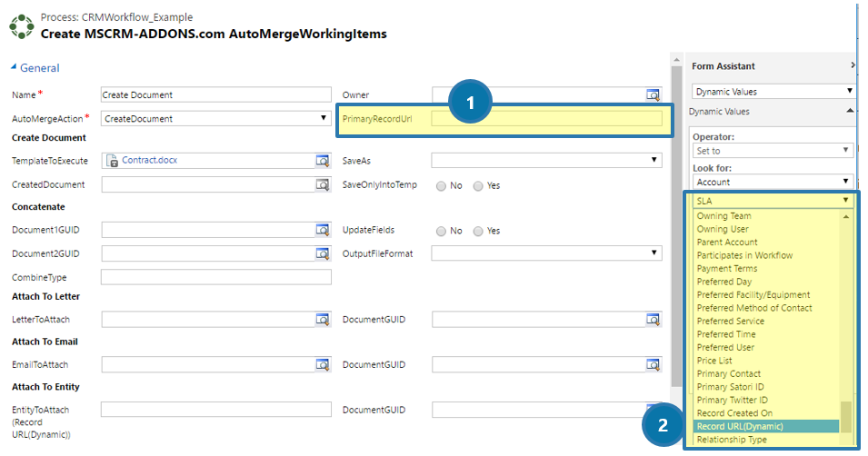Open the Look for Account dropdown
This screenshot has height=456, width=868.
pos(772,182)
